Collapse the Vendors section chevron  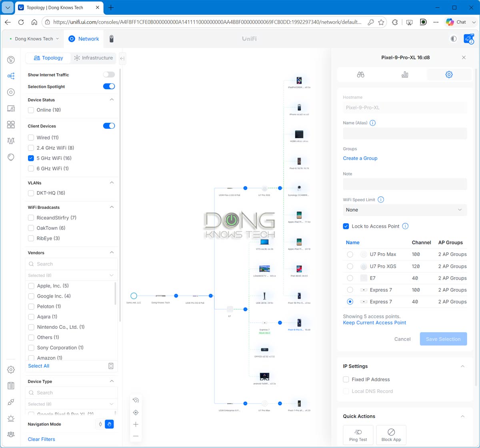pos(112,252)
